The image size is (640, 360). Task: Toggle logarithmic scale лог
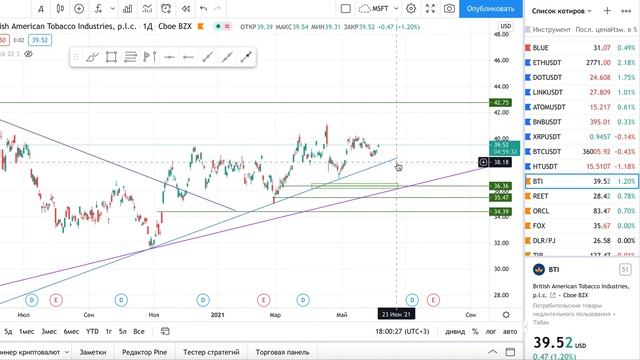[x=491, y=331]
